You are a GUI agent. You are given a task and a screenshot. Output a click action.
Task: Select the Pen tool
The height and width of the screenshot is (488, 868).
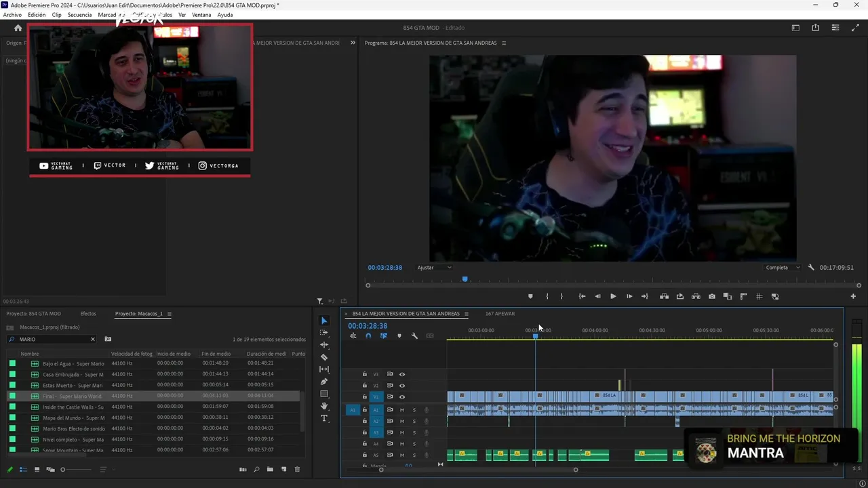click(x=324, y=382)
